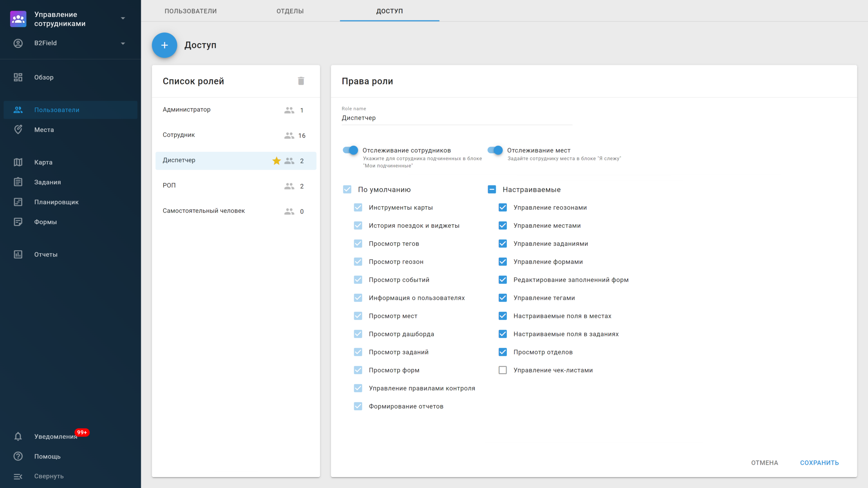Uncheck Управление заданиями checkbox
The width and height of the screenshot is (868, 488).
[502, 244]
